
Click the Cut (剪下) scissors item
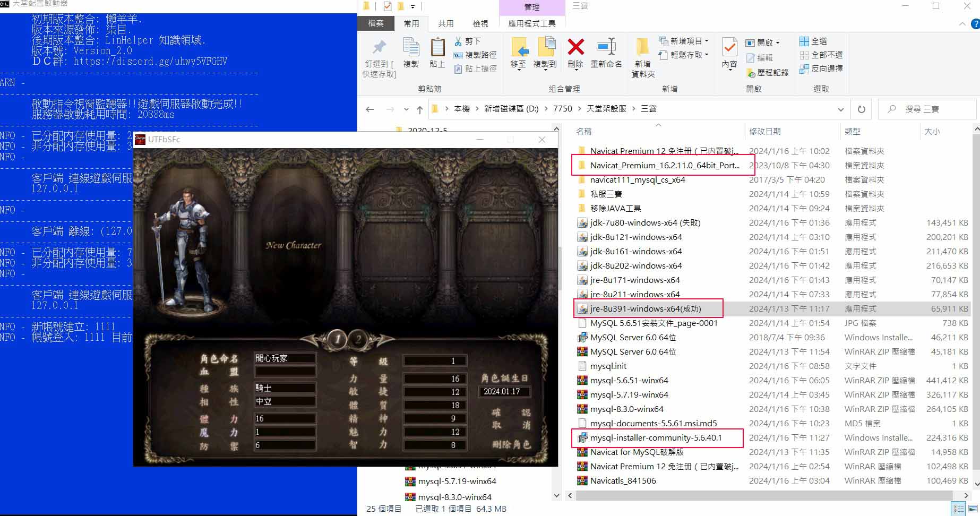point(468,41)
